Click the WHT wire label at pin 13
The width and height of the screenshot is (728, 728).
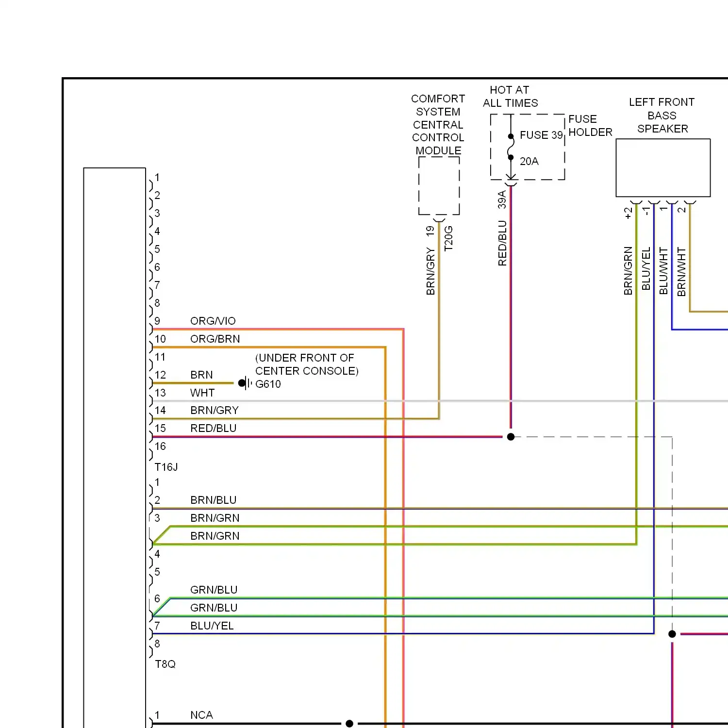coord(202,393)
